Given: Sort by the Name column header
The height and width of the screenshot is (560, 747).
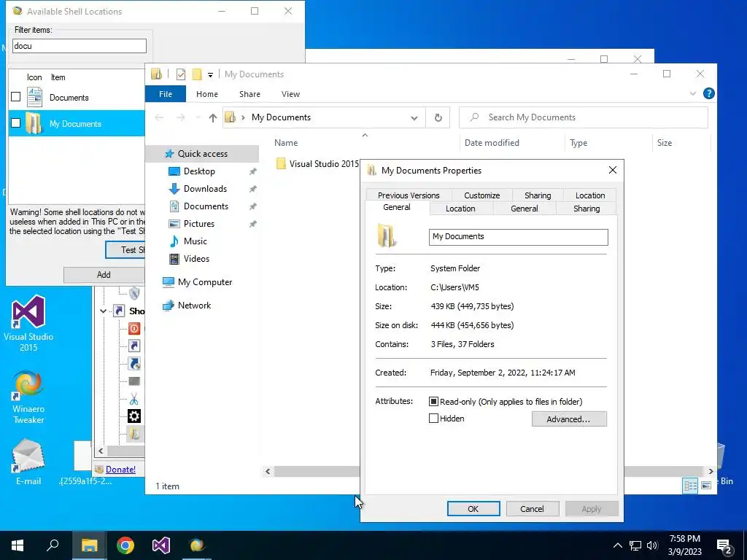Looking at the screenshot, I should (286, 143).
